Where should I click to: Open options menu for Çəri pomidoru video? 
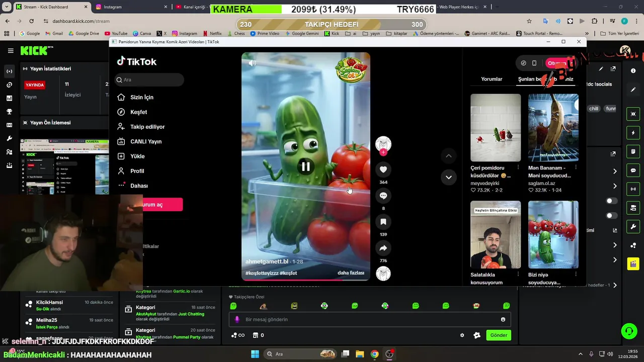click(x=518, y=167)
